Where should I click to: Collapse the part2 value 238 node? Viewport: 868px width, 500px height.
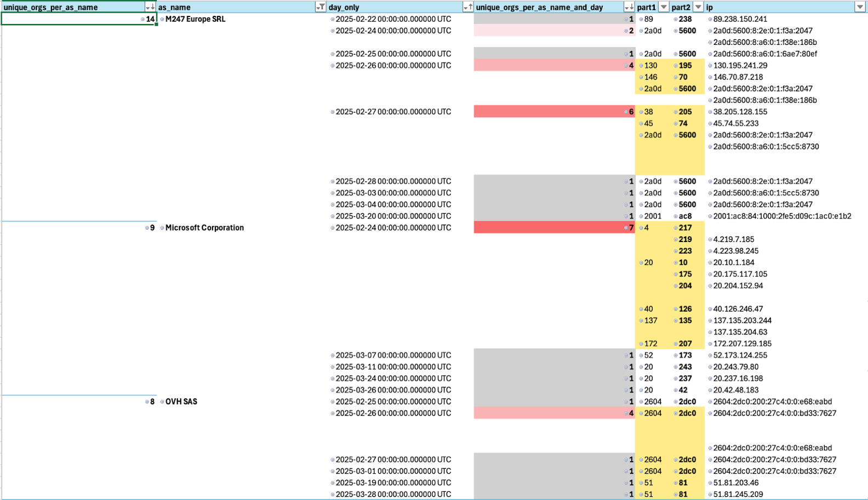tap(676, 19)
